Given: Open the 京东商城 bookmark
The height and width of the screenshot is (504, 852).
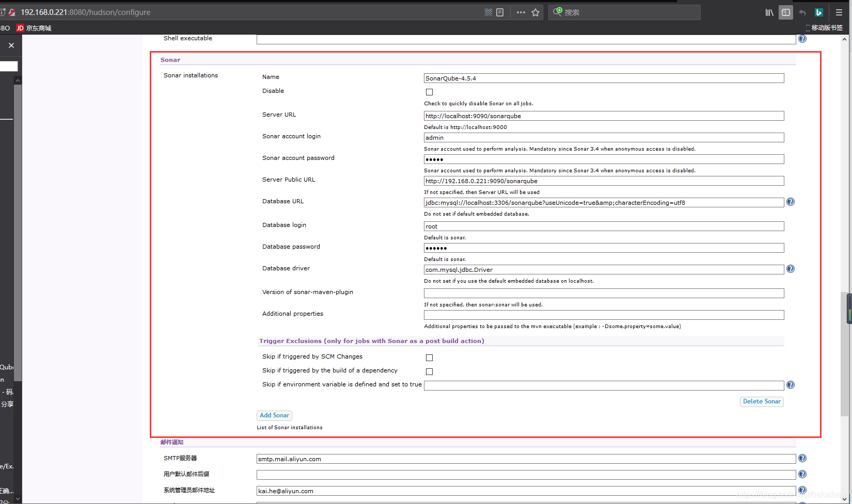Looking at the screenshot, I should click(34, 28).
